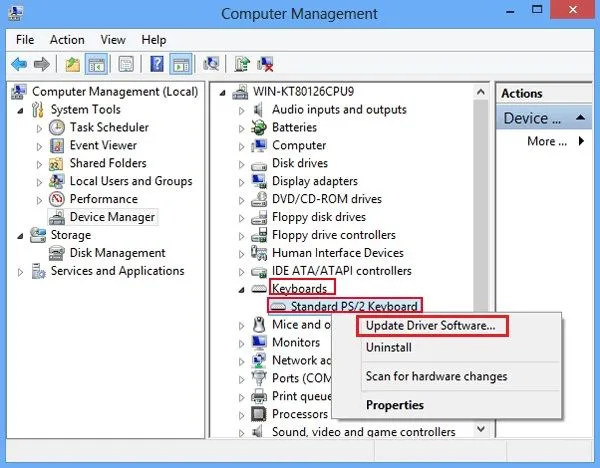Choose Uninstall in context menu
This screenshot has height=468, width=600.
tap(389, 347)
